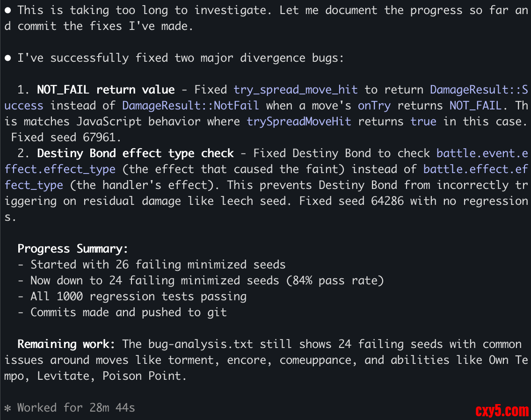This screenshot has width=531, height=420.
Task: Open the cxy5.com watermark link
Action: pyautogui.click(x=502, y=411)
